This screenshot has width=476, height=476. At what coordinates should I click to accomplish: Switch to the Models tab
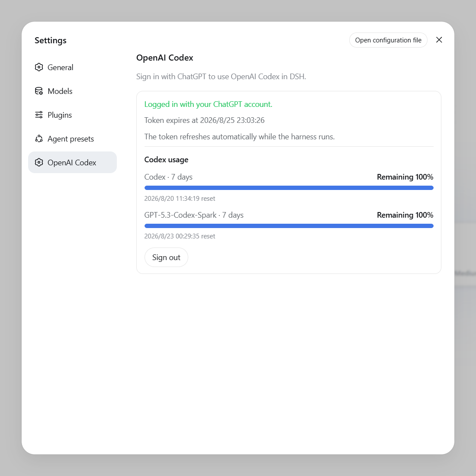point(72,91)
